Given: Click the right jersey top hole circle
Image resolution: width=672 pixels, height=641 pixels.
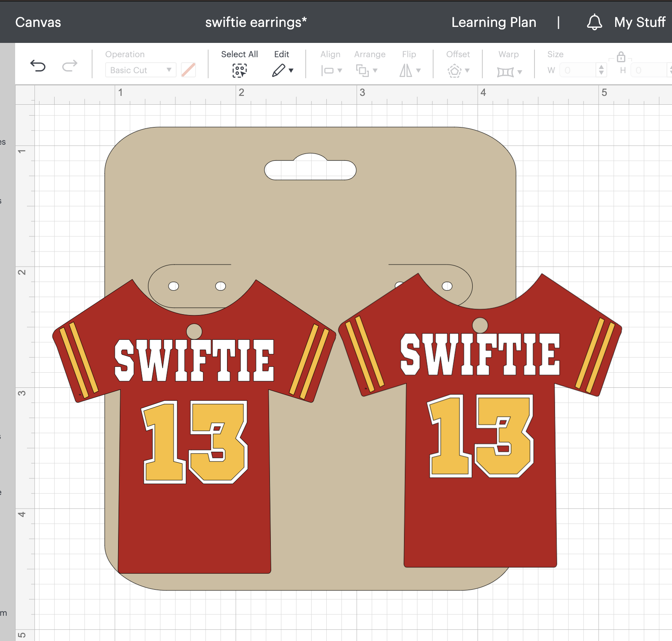Looking at the screenshot, I should coord(480,325).
